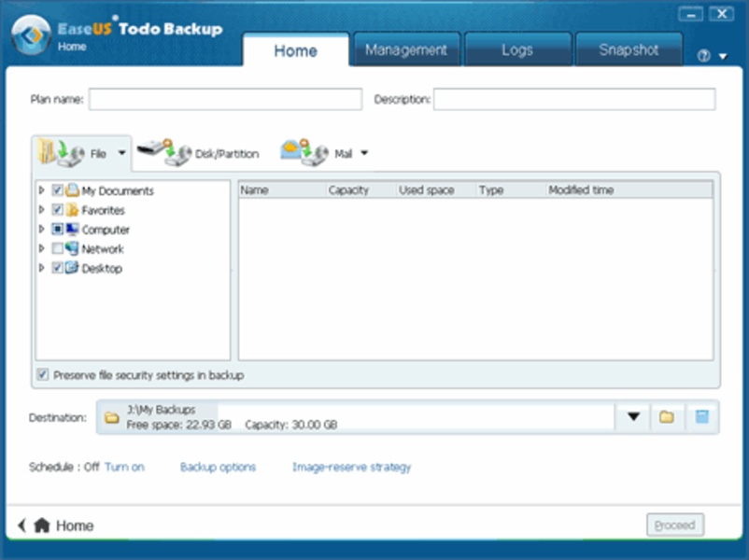749x560 pixels.
Task: Expand the Computer tree node
Action: tap(41, 230)
